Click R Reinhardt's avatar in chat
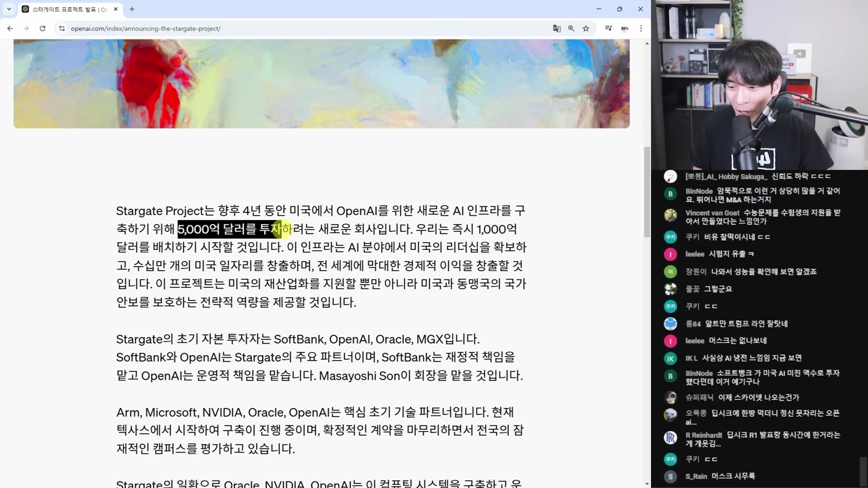Viewport: 868px width, 488px height. tap(670, 438)
